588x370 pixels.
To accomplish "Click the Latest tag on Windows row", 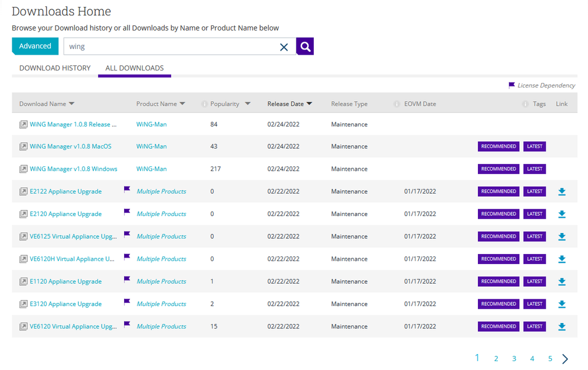I will (534, 169).
